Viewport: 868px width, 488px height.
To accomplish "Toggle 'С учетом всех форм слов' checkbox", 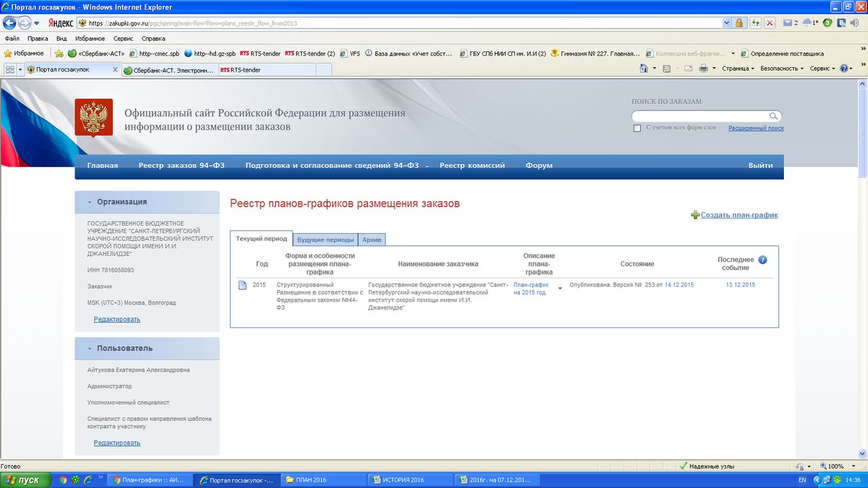I will 637,128.
